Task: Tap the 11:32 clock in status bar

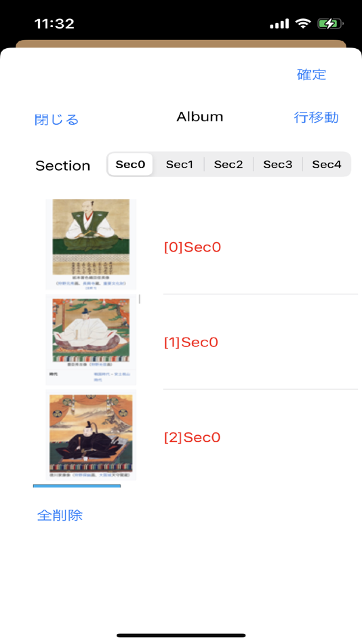Action: [x=55, y=24]
